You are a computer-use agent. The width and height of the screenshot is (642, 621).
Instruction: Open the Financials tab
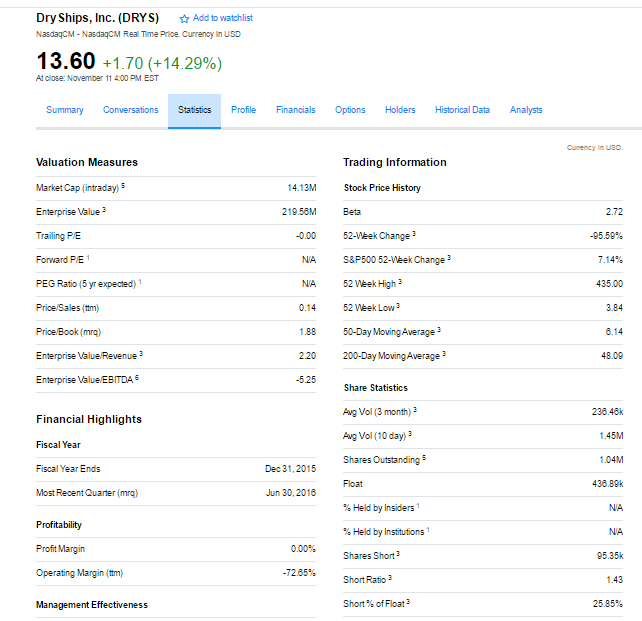295,110
